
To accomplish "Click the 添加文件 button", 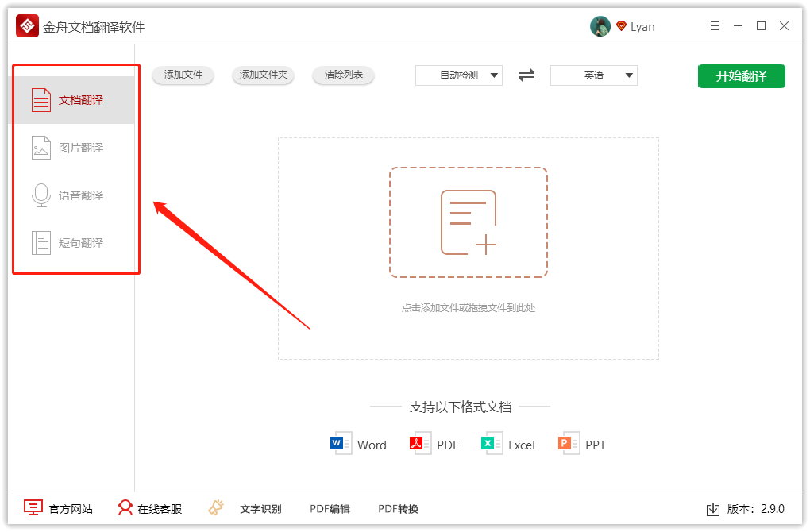I will [x=183, y=75].
